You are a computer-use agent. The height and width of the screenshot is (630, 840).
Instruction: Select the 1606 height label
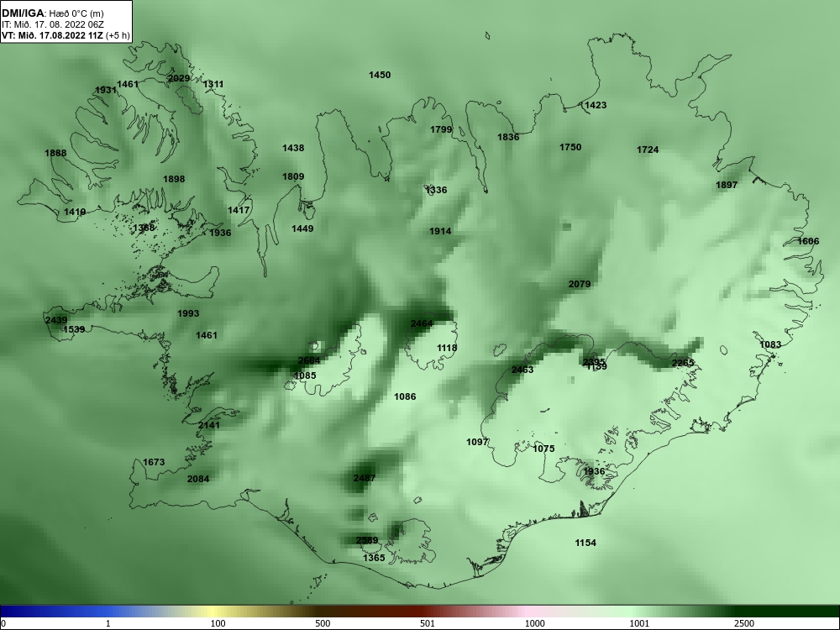[x=808, y=241]
